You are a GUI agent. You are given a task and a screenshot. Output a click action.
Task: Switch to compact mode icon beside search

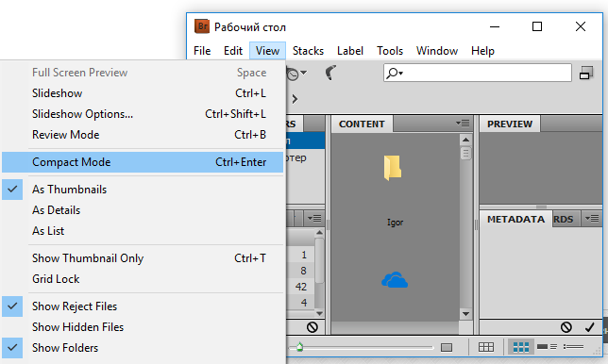[586, 73]
